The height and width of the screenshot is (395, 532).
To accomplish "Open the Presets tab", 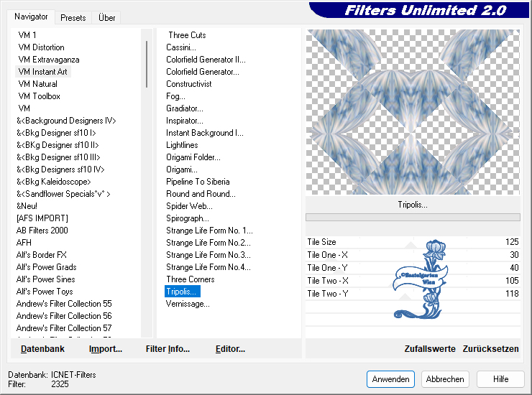I will (73, 18).
